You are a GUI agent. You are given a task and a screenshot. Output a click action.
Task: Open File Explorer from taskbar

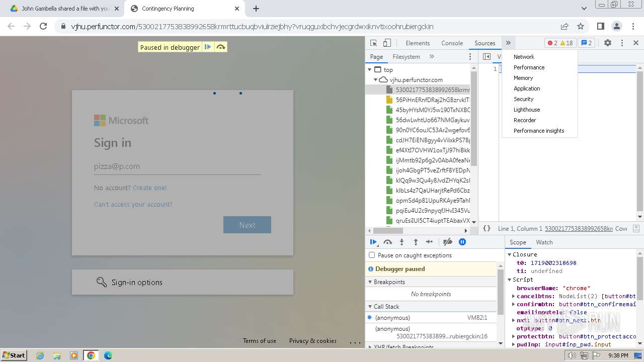57,355
